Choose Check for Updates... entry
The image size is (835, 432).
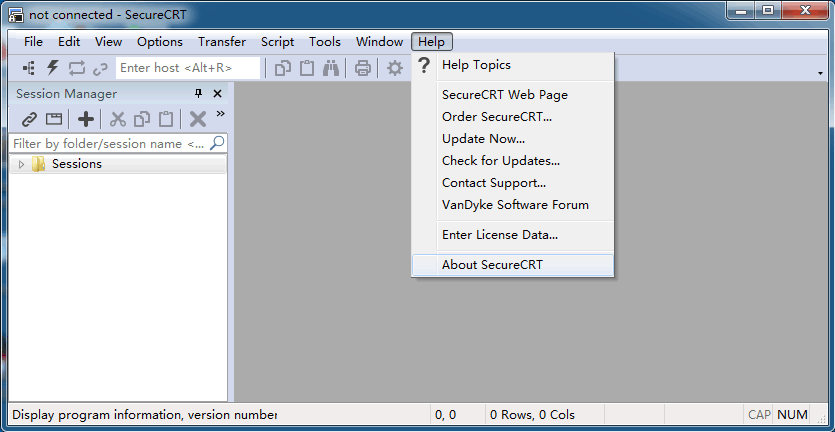tap(513, 161)
